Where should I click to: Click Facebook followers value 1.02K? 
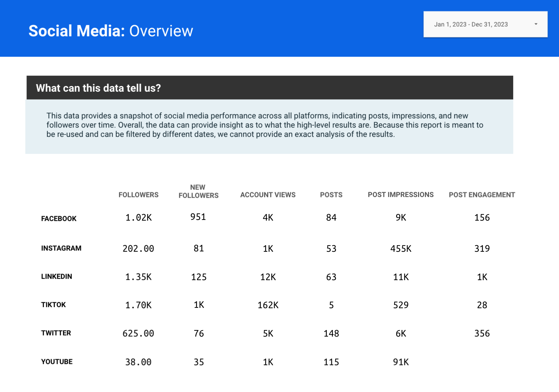click(x=139, y=218)
